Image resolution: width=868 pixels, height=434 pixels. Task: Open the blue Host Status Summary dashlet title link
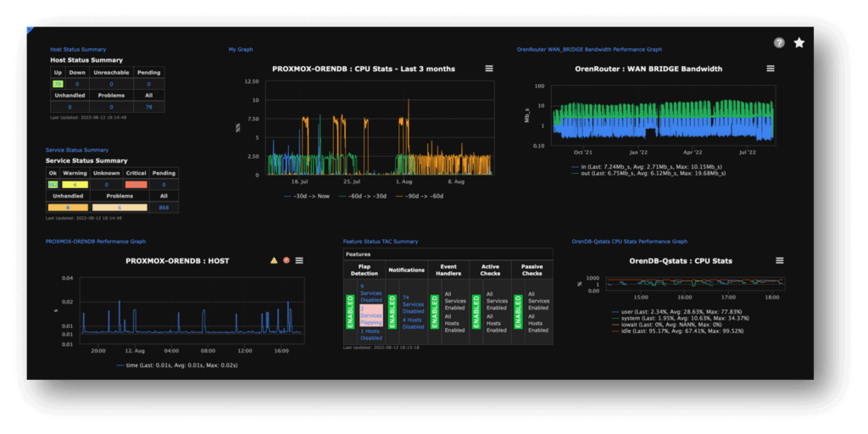[78, 49]
